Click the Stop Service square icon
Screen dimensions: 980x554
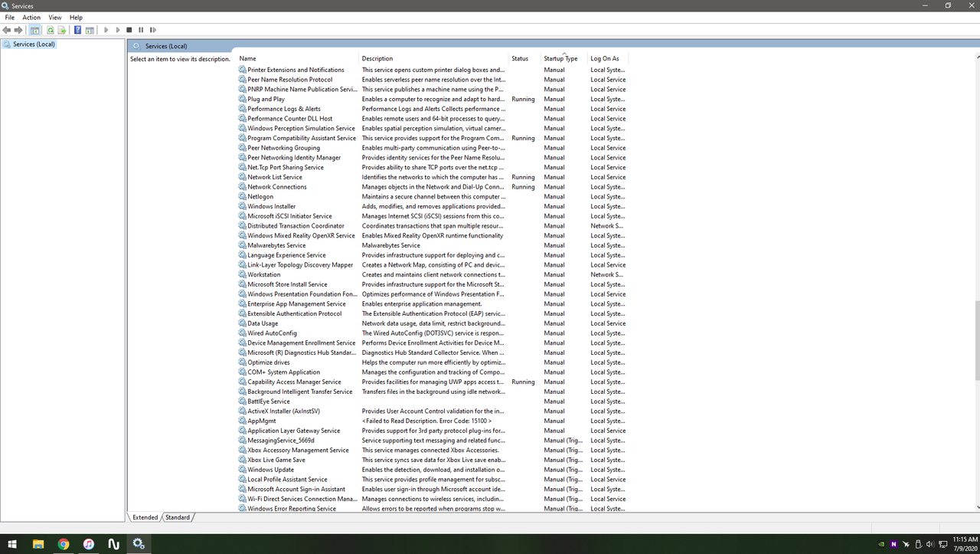pos(129,30)
